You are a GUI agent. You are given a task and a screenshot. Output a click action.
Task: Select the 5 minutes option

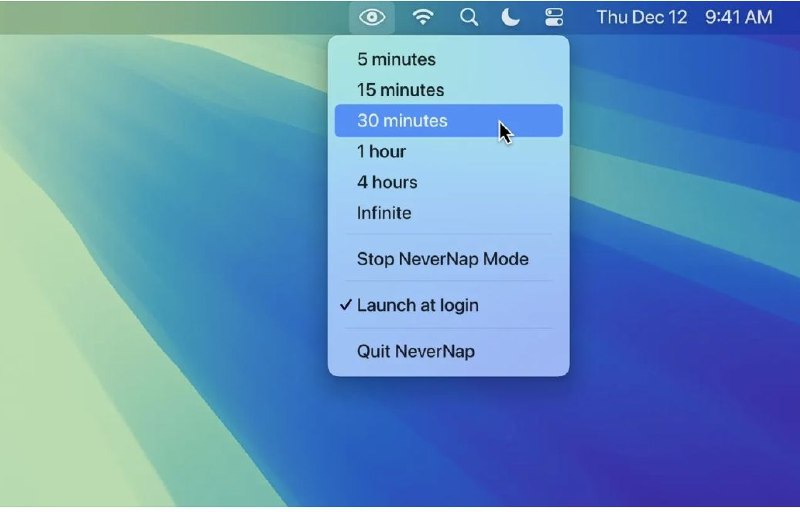pyautogui.click(x=448, y=59)
